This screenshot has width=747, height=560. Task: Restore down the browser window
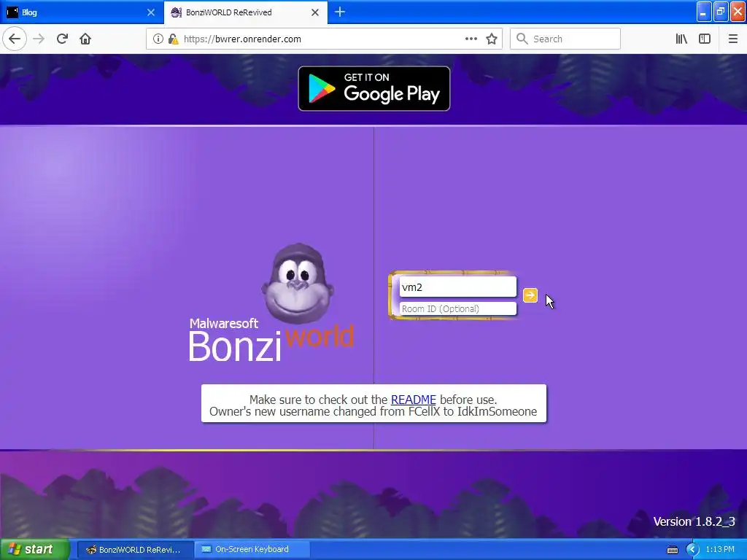pyautogui.click(x=721, y=12)
